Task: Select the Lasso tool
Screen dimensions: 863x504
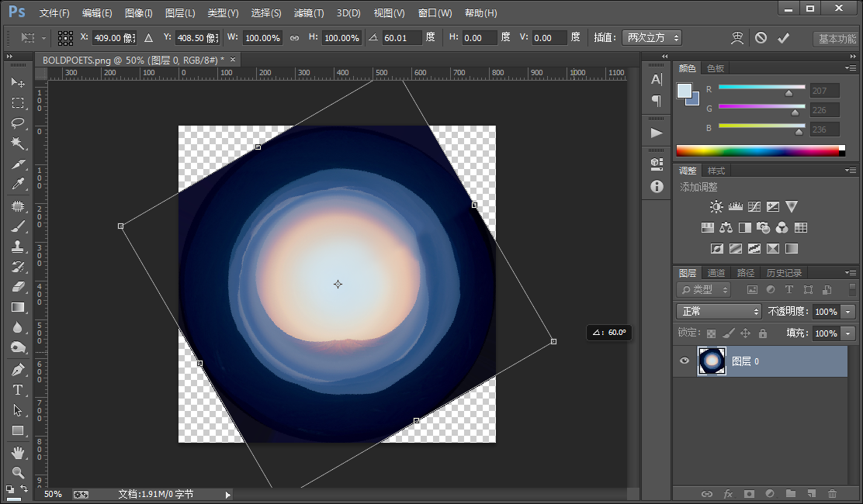Action: (x=18, y=123)
